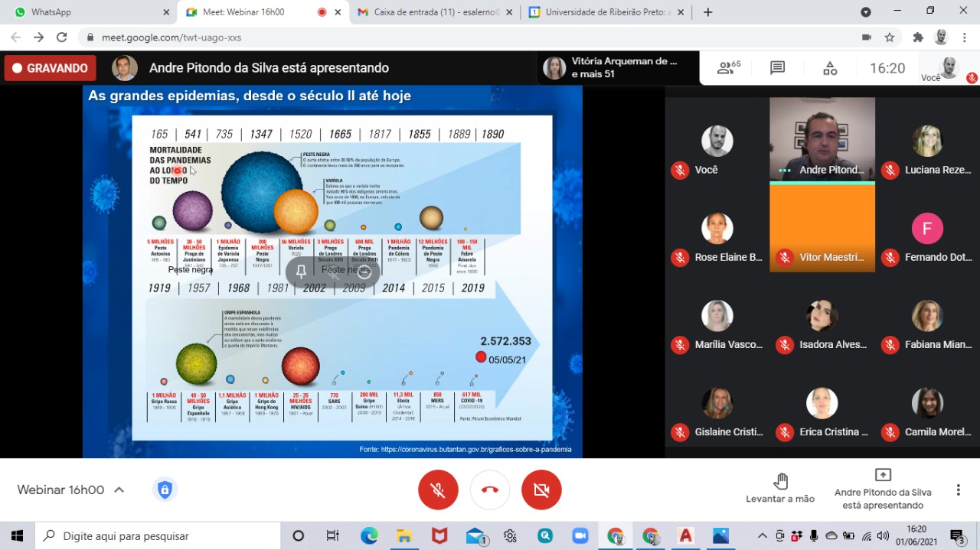Hang up with the red leave call button
The width and height of the screenshot is (980, 550).
[x=490, y=490]
